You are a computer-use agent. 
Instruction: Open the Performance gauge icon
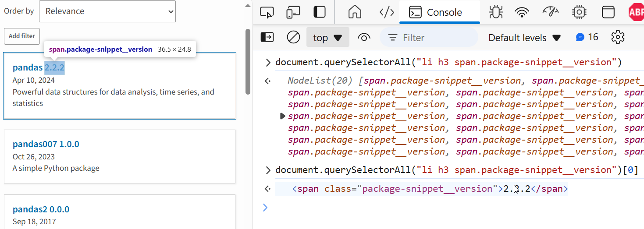[550, 12]
